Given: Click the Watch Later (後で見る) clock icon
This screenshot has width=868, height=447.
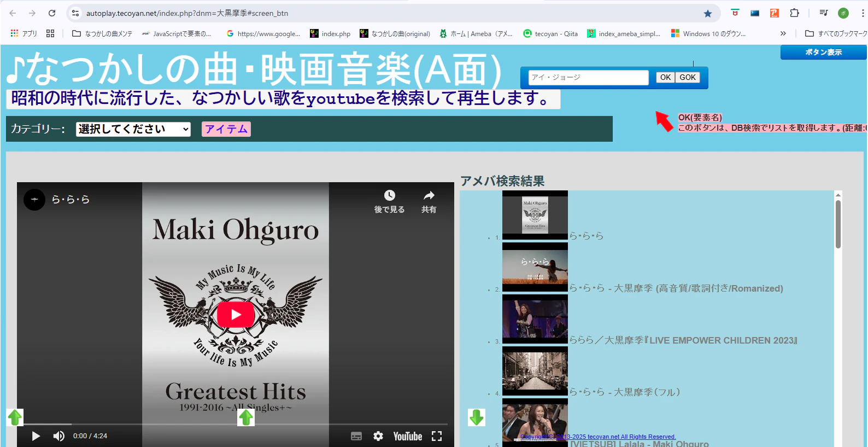Looking at the screenshot, I should coord(390,196).
